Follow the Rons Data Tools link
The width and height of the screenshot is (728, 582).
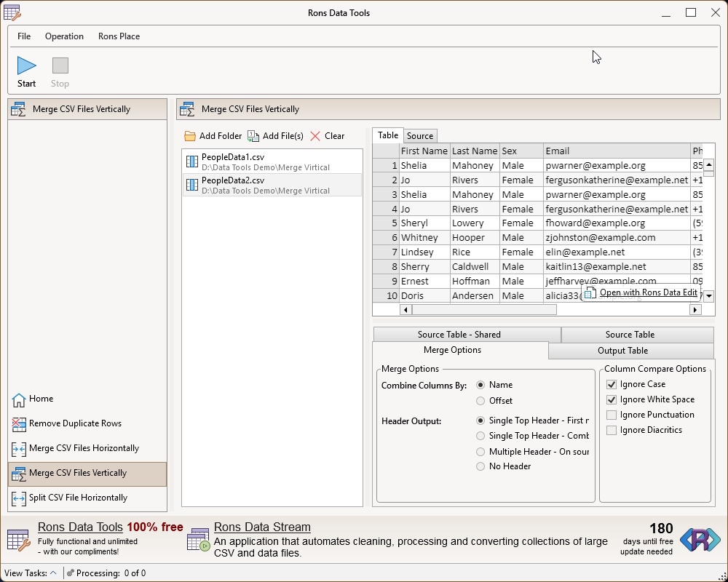point(80,527)
